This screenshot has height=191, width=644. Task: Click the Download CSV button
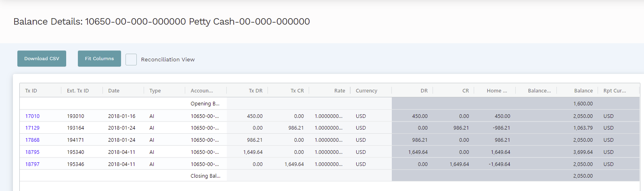coord(42,59)
